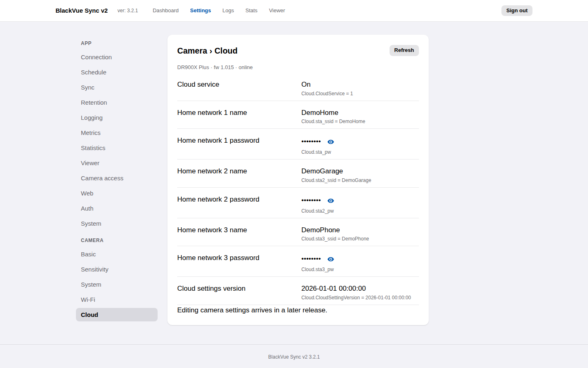The width and height of the screenshot is (588, 368).
Task: Reveal Home network 2 password with eye icon
Action: (x=331, y=201)
